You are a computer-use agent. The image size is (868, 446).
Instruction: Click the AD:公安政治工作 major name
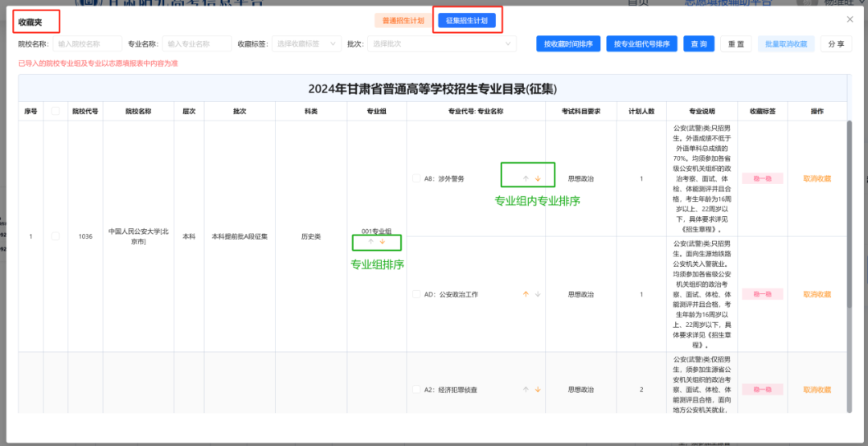[x=451, y=294]
